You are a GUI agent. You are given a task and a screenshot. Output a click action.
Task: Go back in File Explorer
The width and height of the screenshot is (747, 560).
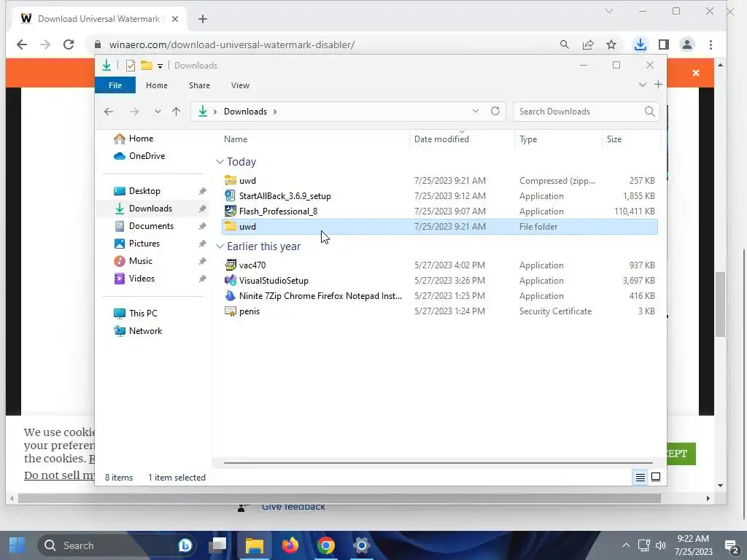tap(109, 112)
